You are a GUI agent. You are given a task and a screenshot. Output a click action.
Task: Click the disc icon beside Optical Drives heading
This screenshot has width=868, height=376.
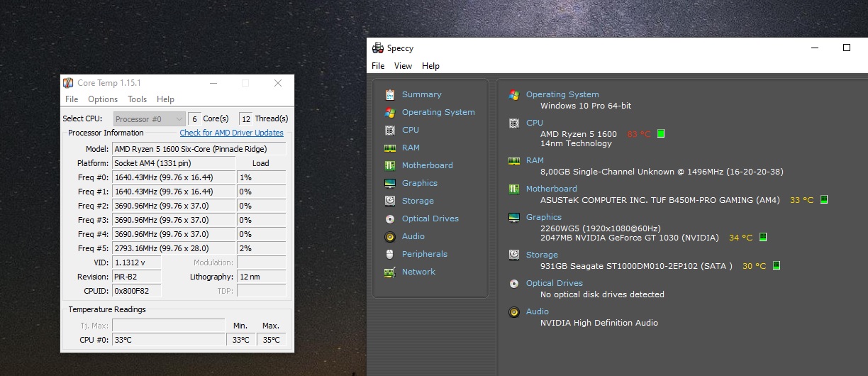coord(514,283)
